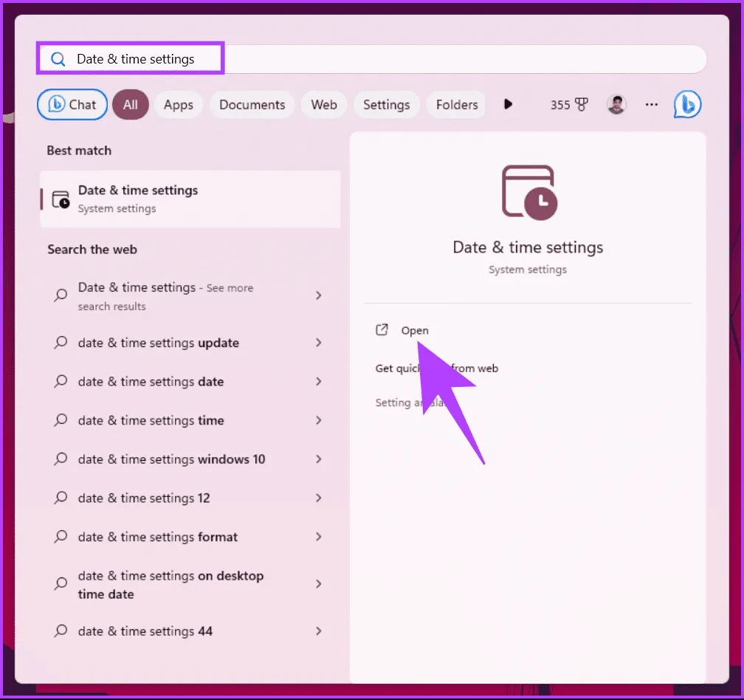Click the rewards trophy icon showing 355

pos(581,105)
